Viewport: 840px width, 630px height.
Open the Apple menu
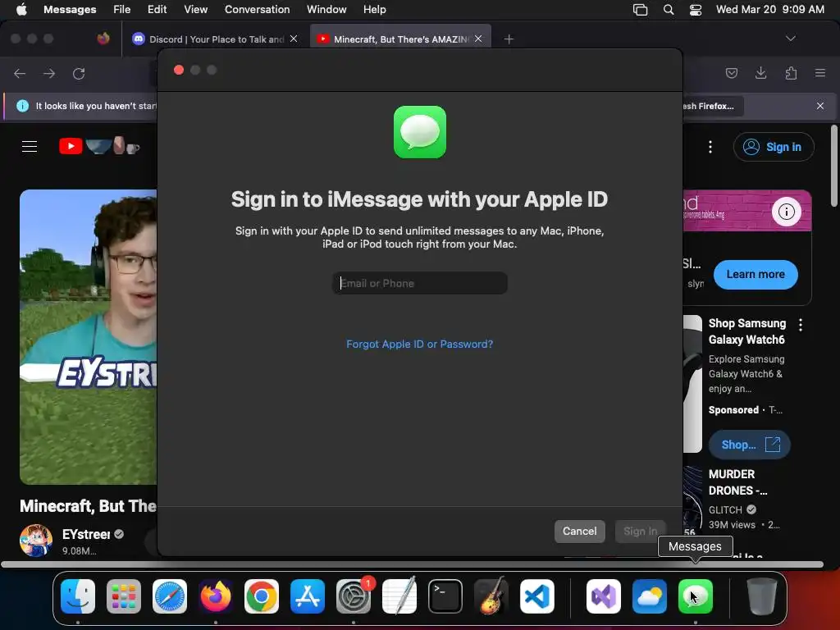[21, 10]
